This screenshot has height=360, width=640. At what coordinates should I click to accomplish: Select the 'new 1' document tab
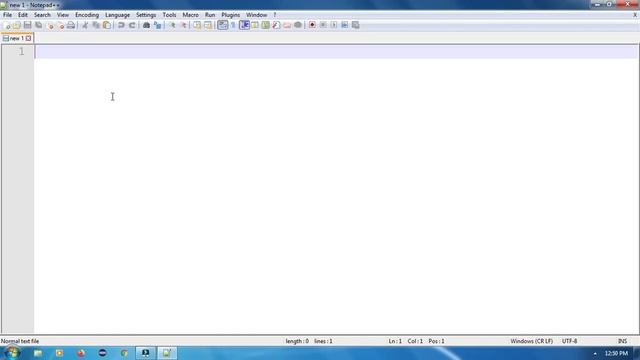pyautogui.click(x=17, y=38)
